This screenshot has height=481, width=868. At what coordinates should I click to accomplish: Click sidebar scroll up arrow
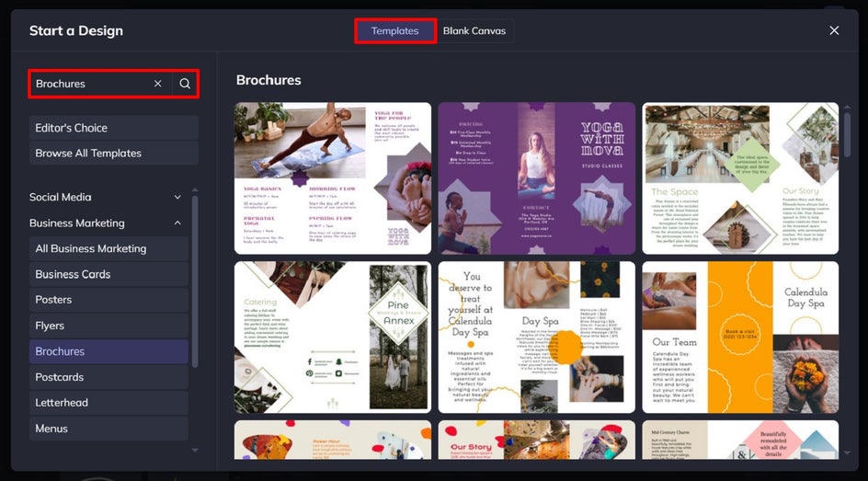pyautogui.click(x=195, y=189)
